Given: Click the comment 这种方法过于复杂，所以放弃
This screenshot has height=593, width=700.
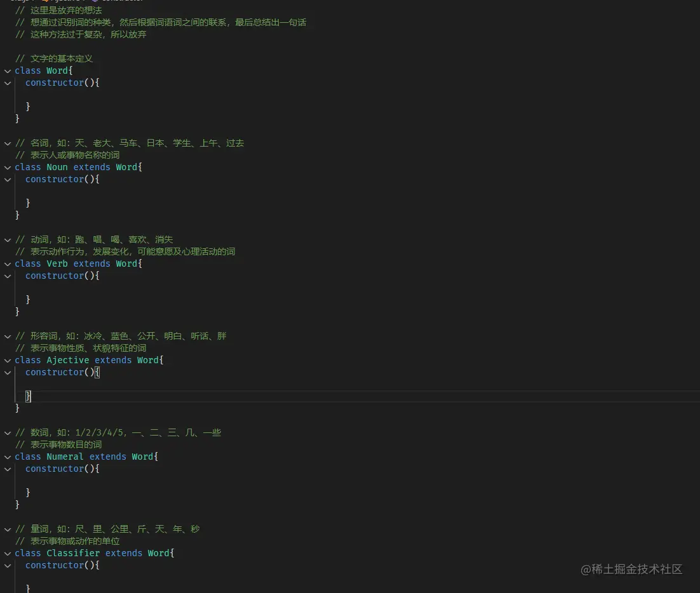Looking at the screenshot, I should [81, 34].
